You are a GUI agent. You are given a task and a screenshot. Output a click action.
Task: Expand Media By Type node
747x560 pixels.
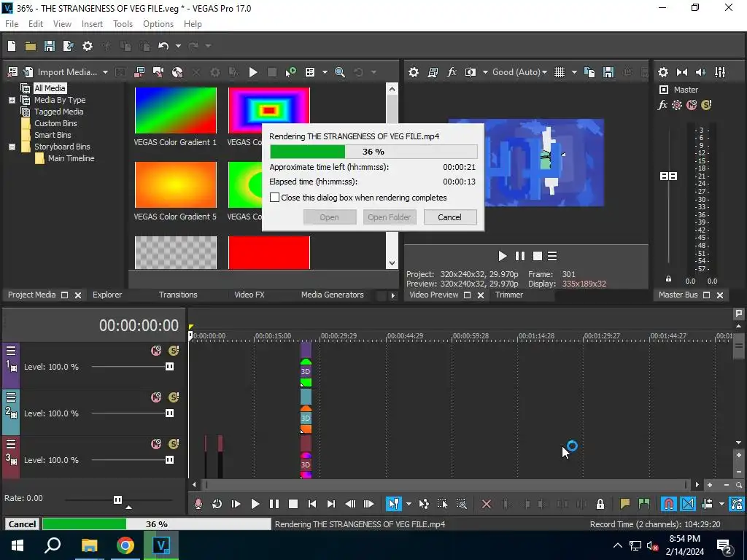[x=12, y=100]
